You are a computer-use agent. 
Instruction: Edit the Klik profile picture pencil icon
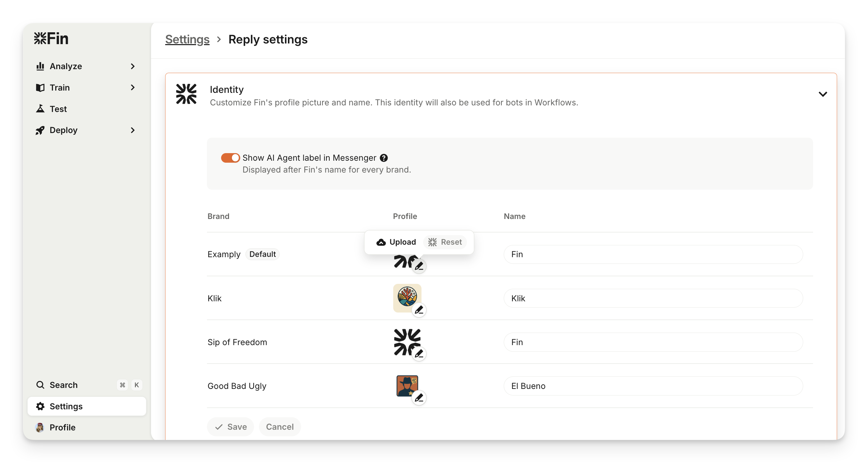tap(419, 310)
